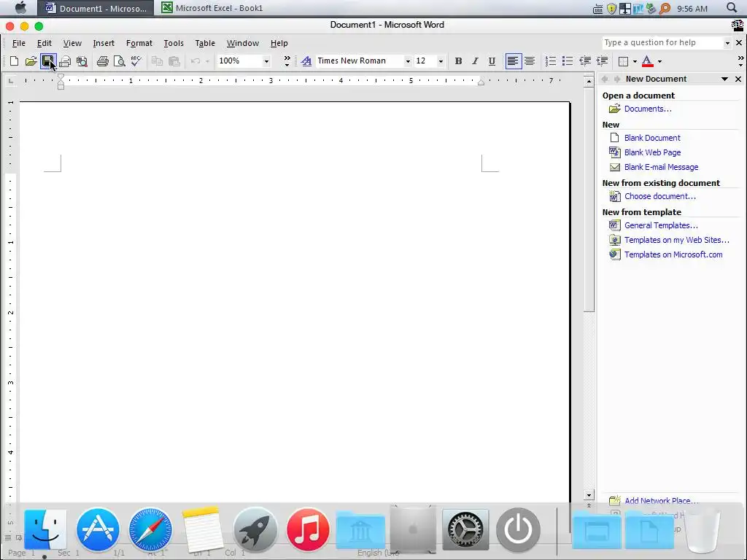Switch to Microsoft Excel - Book1 window

(212, 8)
